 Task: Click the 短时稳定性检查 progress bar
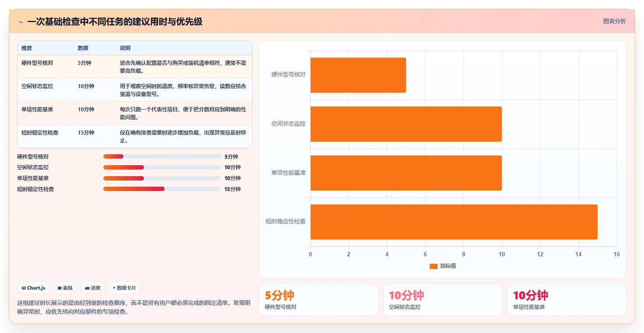click(x=162, y=189)
